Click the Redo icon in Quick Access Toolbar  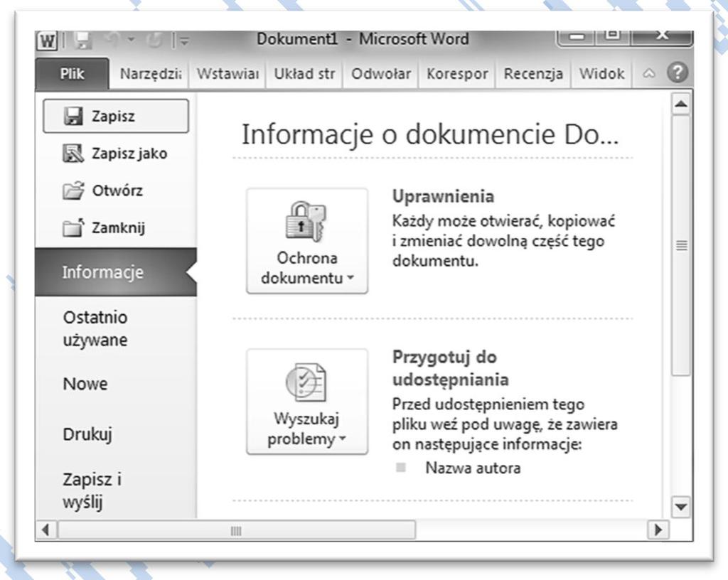click(x=154, y=41)
